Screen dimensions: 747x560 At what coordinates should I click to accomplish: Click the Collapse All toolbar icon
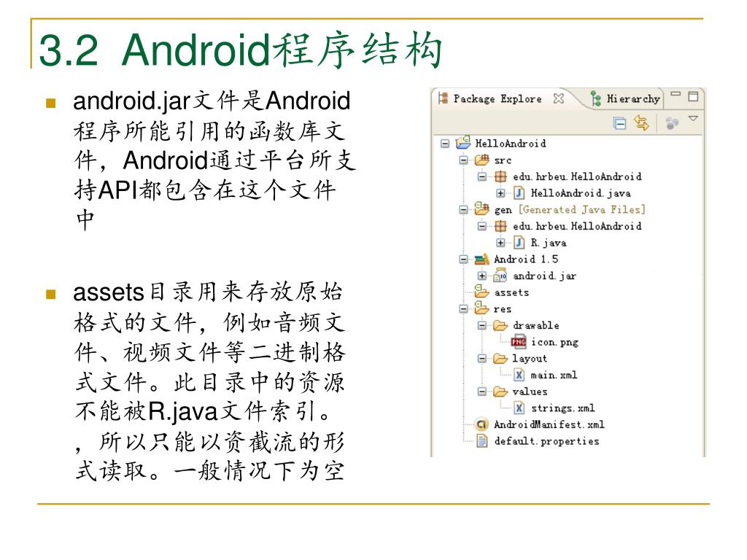pos(619,123)
